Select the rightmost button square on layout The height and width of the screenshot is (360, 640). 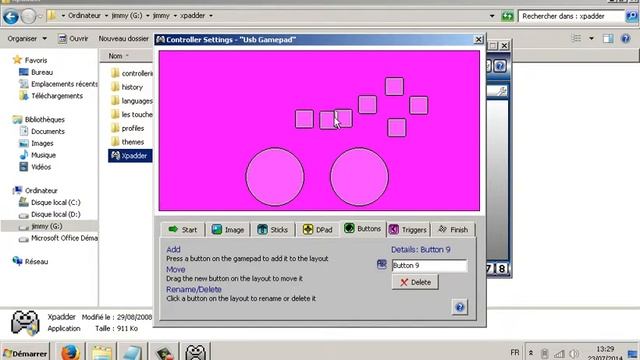418,105
